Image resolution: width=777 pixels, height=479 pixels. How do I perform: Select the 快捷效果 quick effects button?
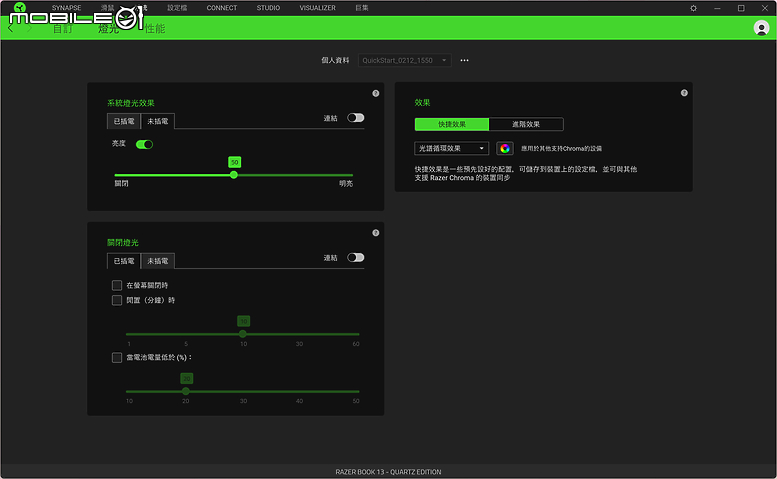tap(451, 124)
